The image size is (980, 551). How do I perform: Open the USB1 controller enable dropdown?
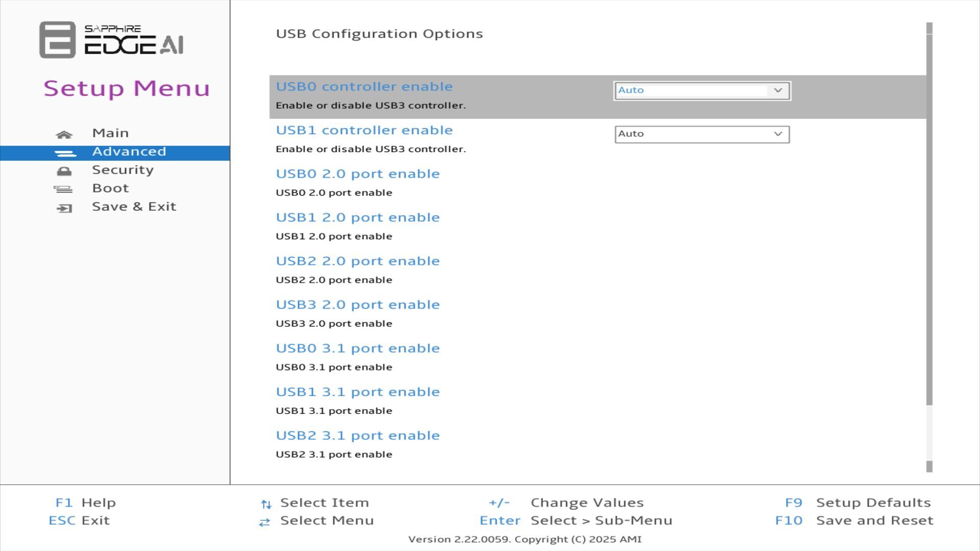pos(701,134)
